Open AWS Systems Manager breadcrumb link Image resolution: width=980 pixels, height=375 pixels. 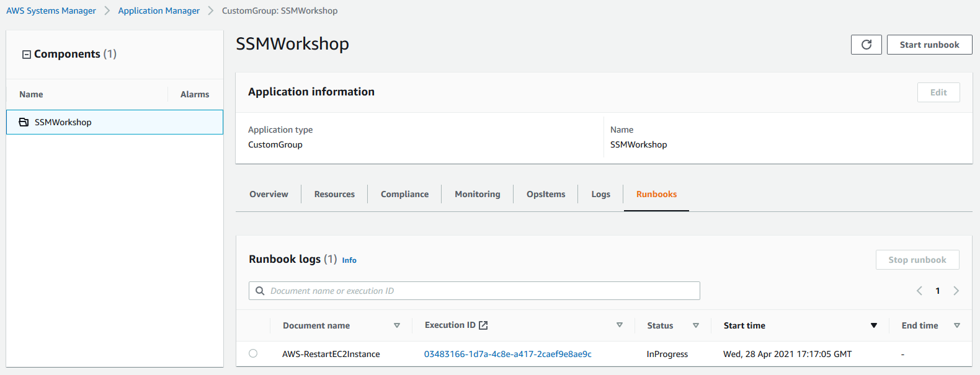click(51, 11)
